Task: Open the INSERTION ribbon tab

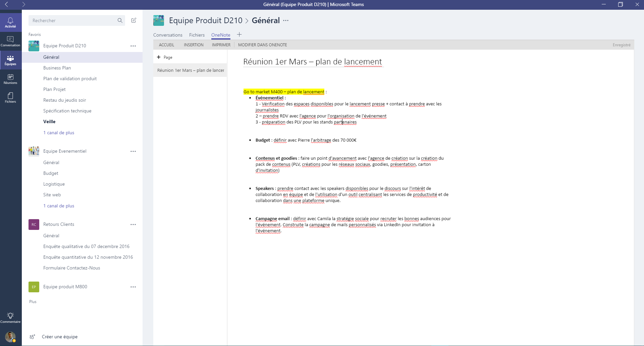Action: [x=194, y=45]
